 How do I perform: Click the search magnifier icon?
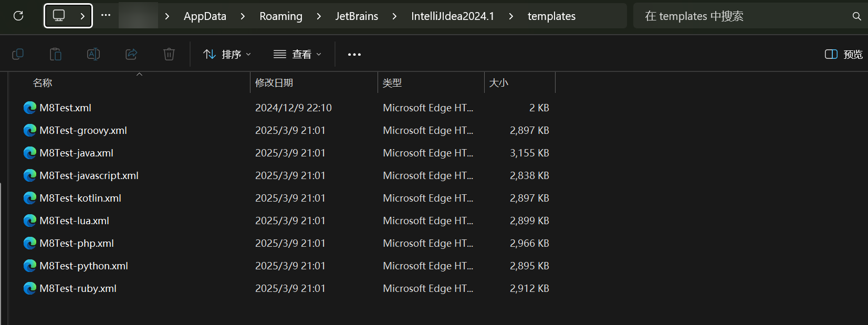click(x=856, y=16)
